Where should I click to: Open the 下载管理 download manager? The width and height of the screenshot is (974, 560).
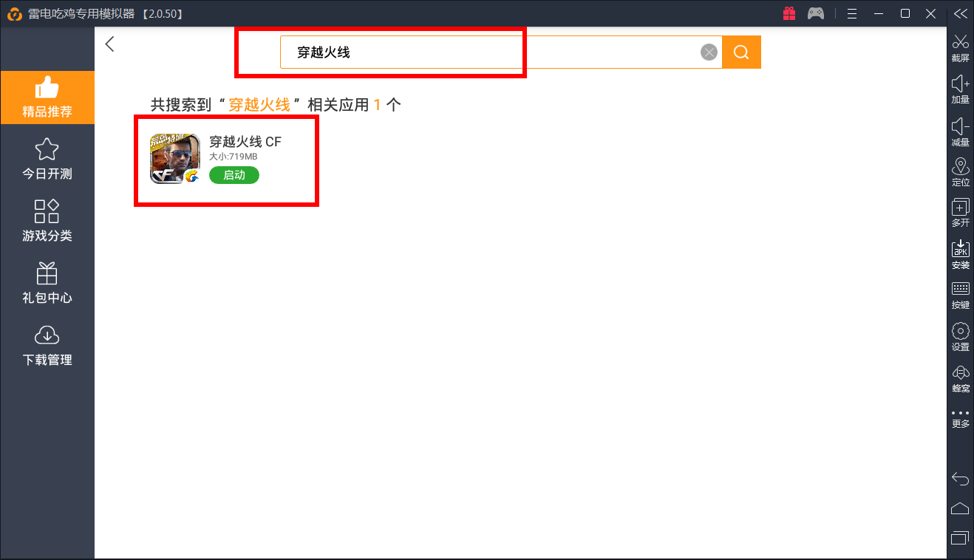47,345
